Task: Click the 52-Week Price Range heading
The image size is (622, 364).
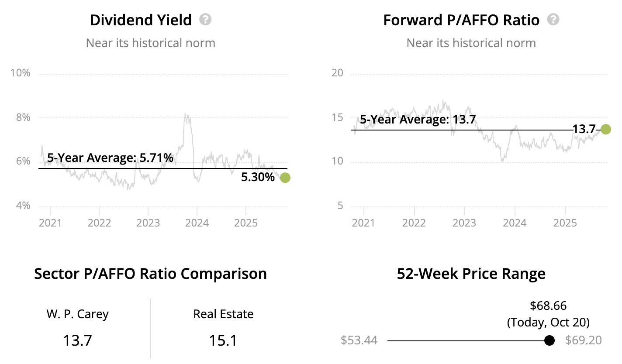Action: pos(471,274)
